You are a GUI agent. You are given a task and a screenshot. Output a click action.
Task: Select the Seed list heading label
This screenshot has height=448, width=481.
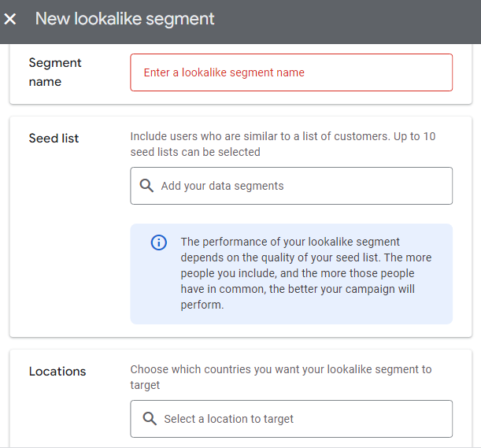click(x=54, y=138)
